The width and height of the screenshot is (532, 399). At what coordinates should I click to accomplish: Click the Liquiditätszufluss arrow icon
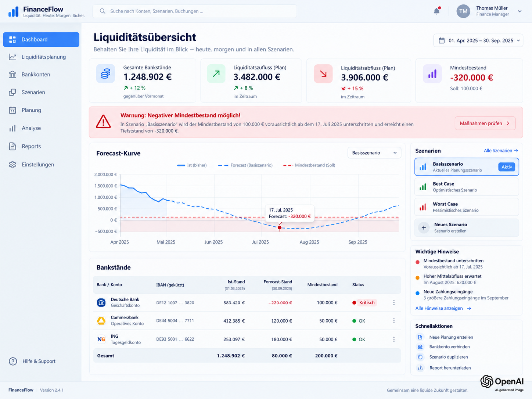[216, 73]
